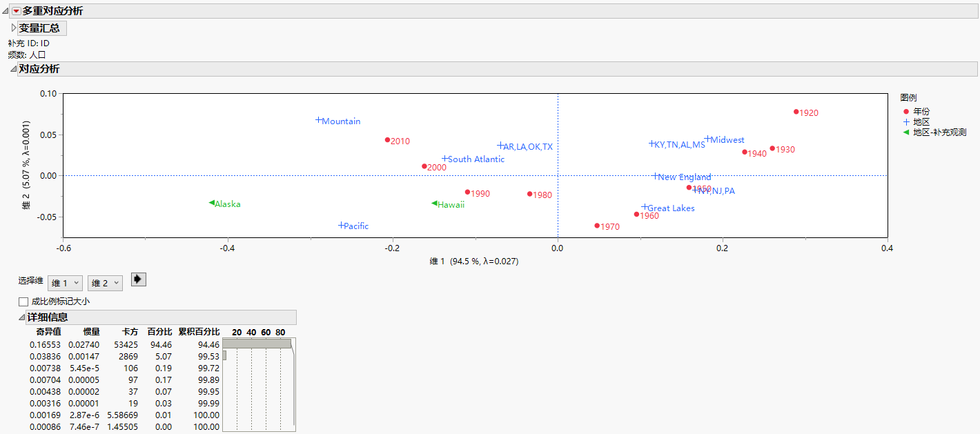The height and width of the screenshot is (434, 980).
Task: Click the top bar in the percent chart
Action: pos(257,344)
